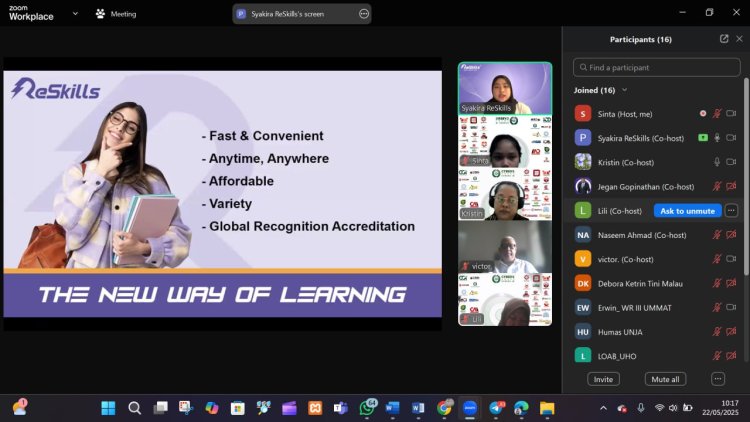Click Debora Ketrin Tini Malau's disabled camera icon

(x=731, y=283)
